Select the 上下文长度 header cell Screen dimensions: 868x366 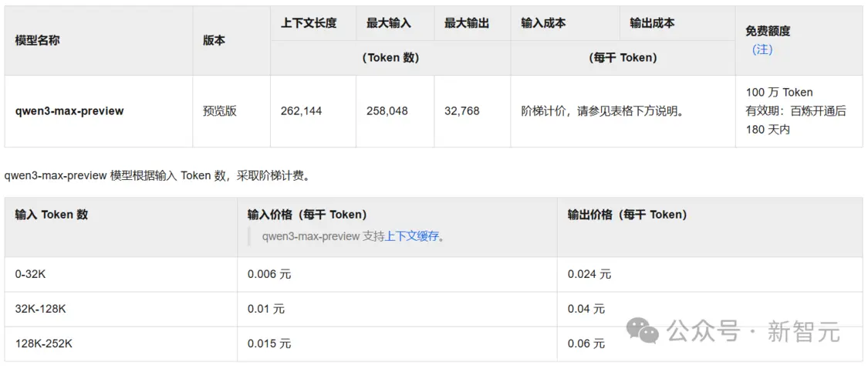click(309, 23)
